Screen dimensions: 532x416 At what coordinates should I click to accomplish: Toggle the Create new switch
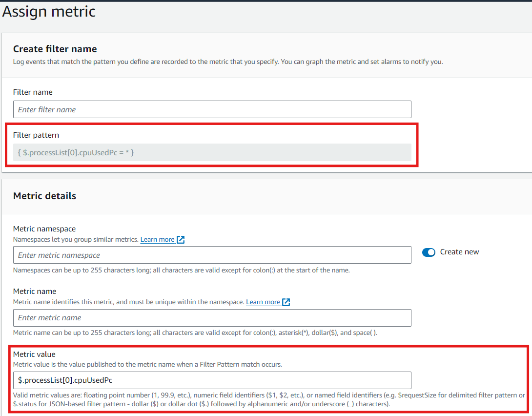tap(429, 252)
